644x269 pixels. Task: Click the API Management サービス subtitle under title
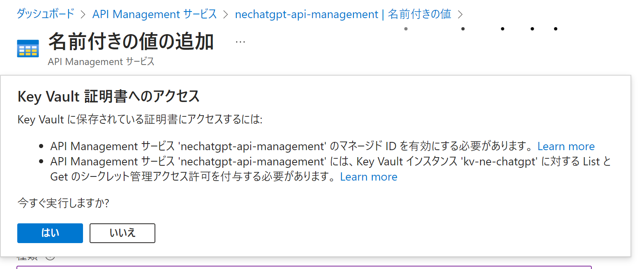(x=101, y=62)
